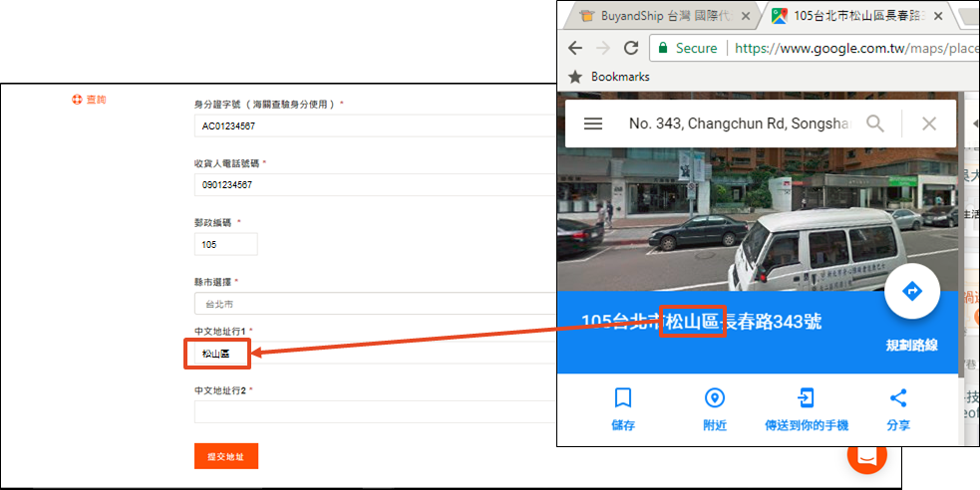The width and height of the screenshot is (980, 490).
Task: Open the orange chat support bubble
Action: click(866, 455)
